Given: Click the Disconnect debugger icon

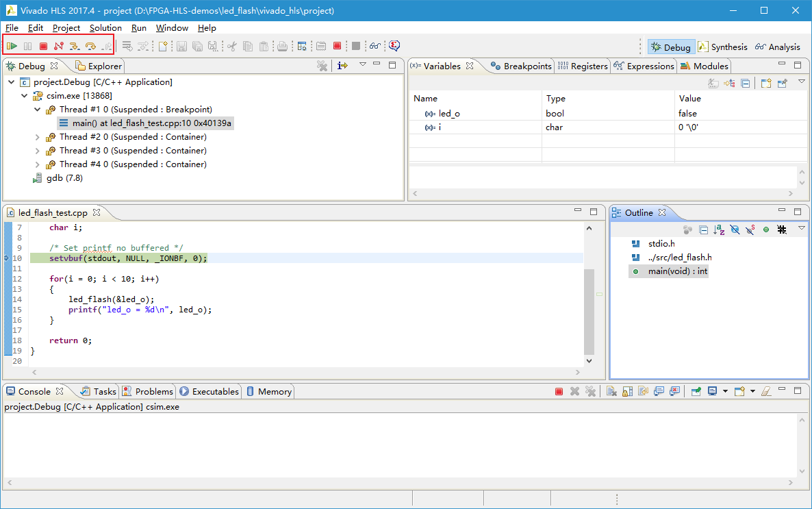Looking at the screenshot, I should pos(59,46).
